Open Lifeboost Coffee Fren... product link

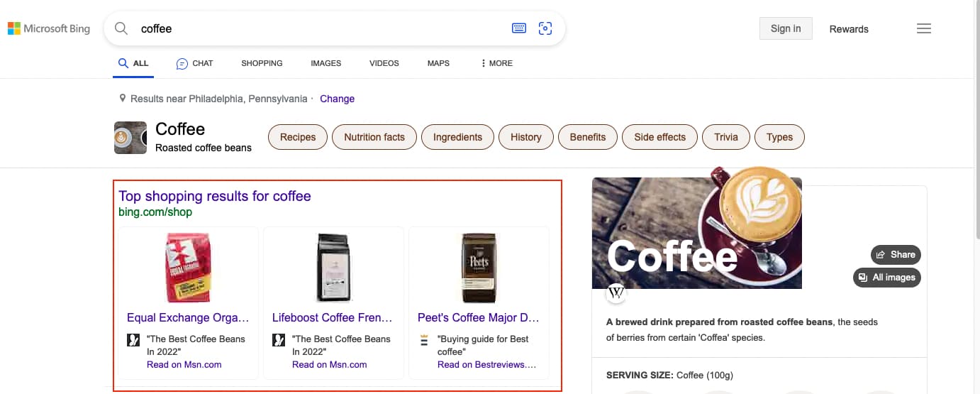click(333, 317)
